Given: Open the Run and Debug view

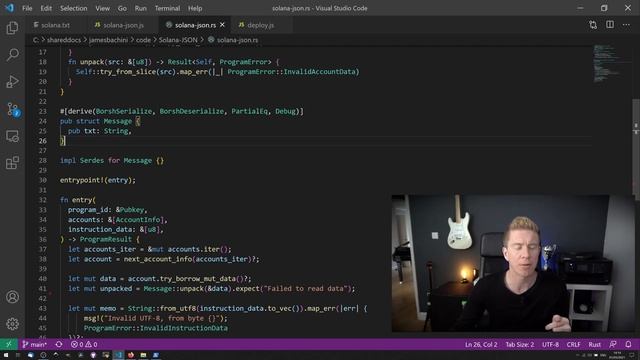Looking at the screenshot, I should [12, 81].
